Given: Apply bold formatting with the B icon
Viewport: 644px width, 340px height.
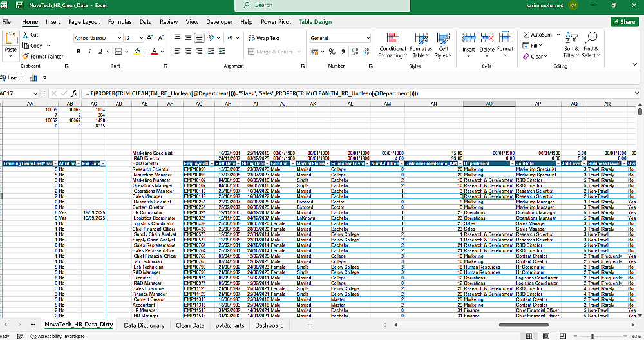Looking at the screenshot, I should pos(79,51).
